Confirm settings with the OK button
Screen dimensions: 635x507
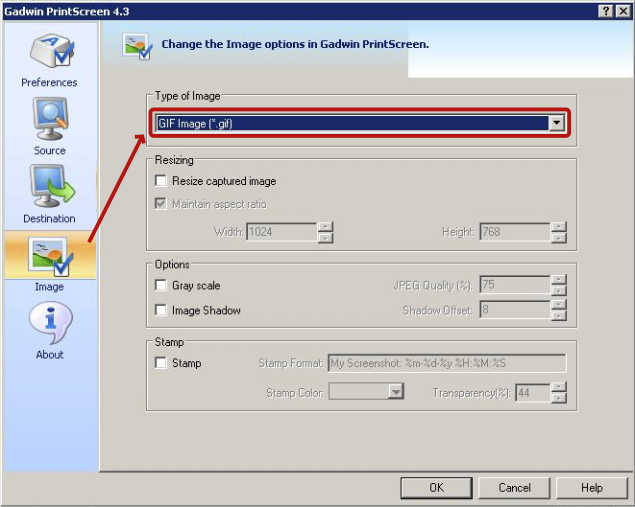(437, 488)
